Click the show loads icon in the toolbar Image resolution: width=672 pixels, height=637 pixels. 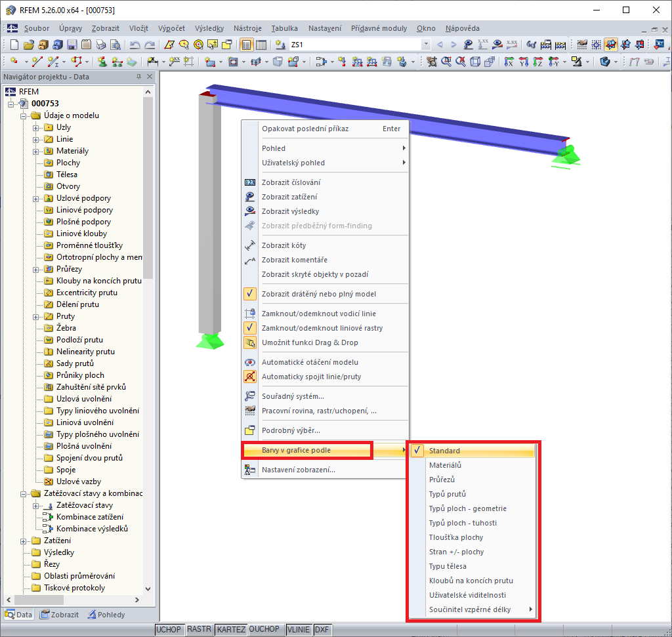pyautogui.click(x=468, y=45)
